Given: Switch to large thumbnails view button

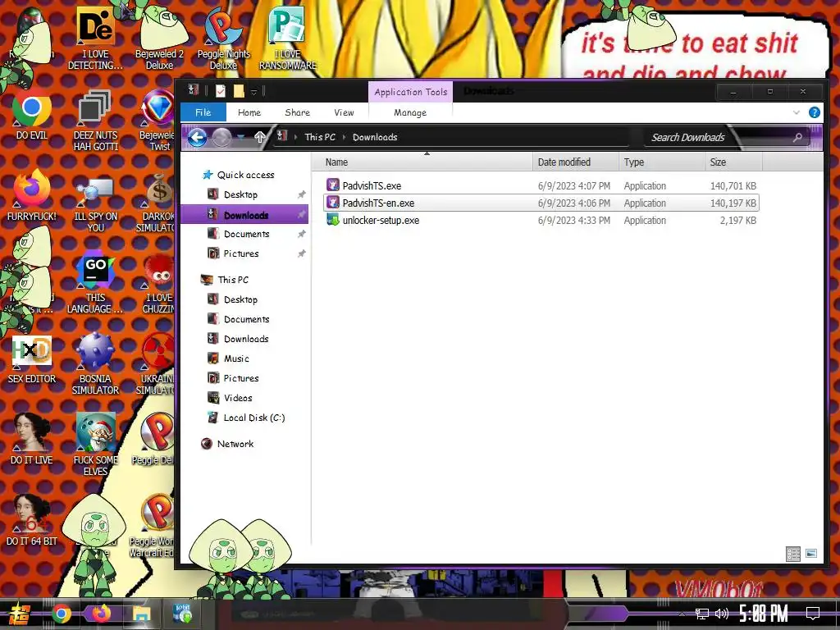Looking at the screenshot, I should 811,554.
